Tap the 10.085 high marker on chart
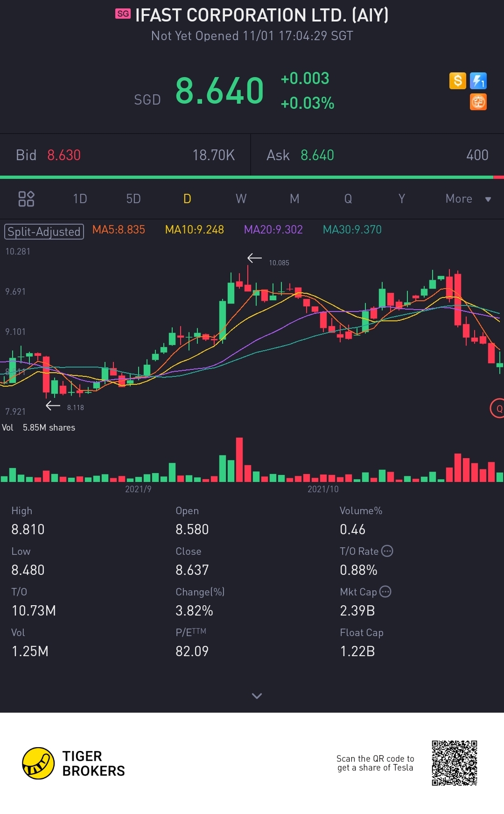 (x=279, y=263)
